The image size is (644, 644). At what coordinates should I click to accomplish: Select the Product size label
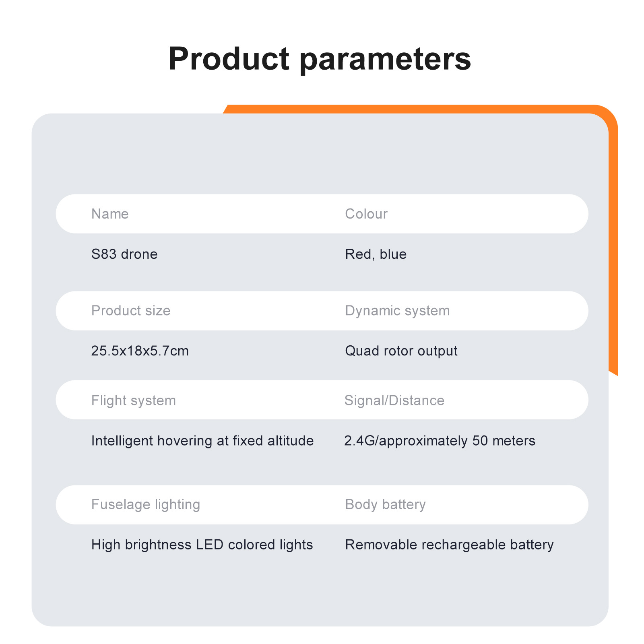click(x=131, y=310)
